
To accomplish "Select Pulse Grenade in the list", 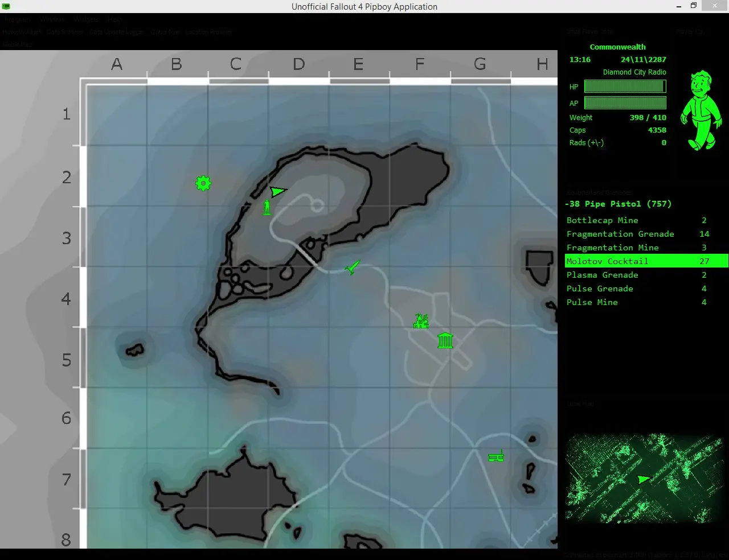I will 646,289.
